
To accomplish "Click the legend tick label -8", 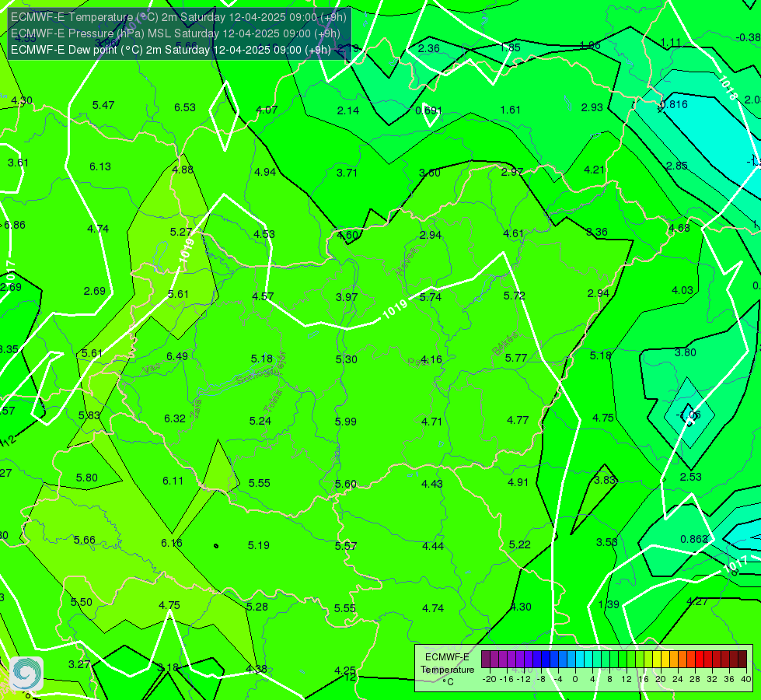I will point(542,679).
